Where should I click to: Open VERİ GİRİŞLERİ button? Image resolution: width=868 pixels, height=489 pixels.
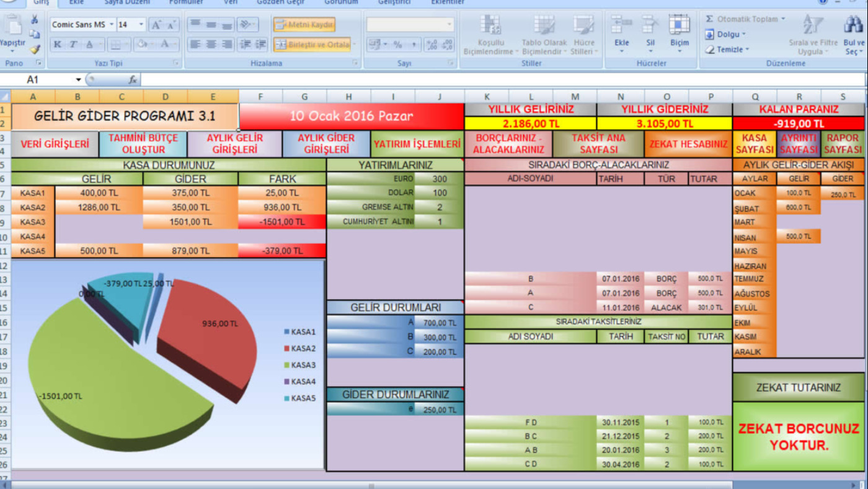pos(55,144)
